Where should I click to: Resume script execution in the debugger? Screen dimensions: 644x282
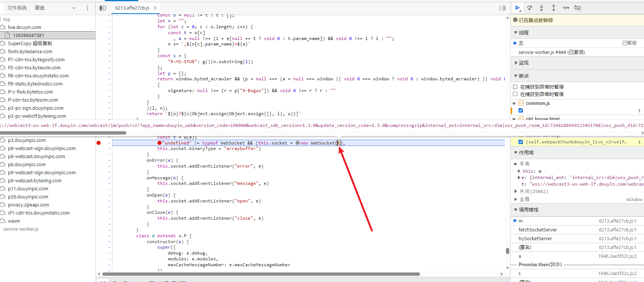(517, 8)
